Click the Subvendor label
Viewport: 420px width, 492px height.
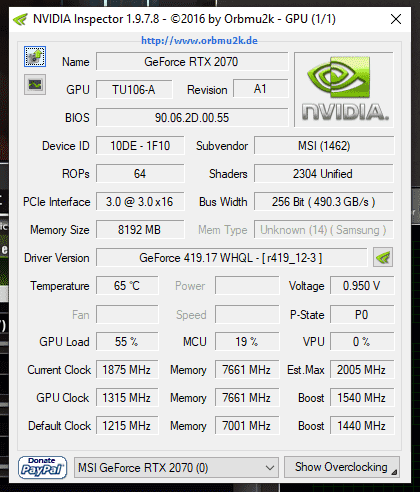[x=222, y=146]
